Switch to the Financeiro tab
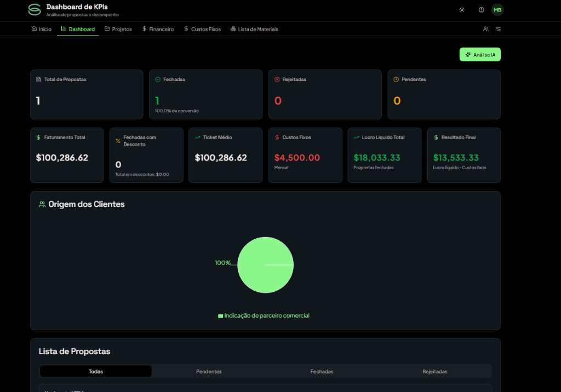Viewport: 561px width, 392px height. coord(158,29)
